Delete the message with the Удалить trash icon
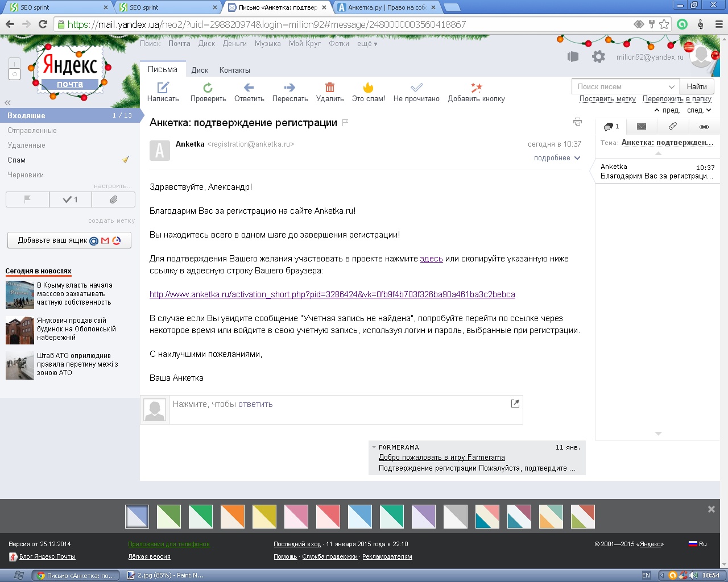Screen dimensions: 728x582 (330, 87)
